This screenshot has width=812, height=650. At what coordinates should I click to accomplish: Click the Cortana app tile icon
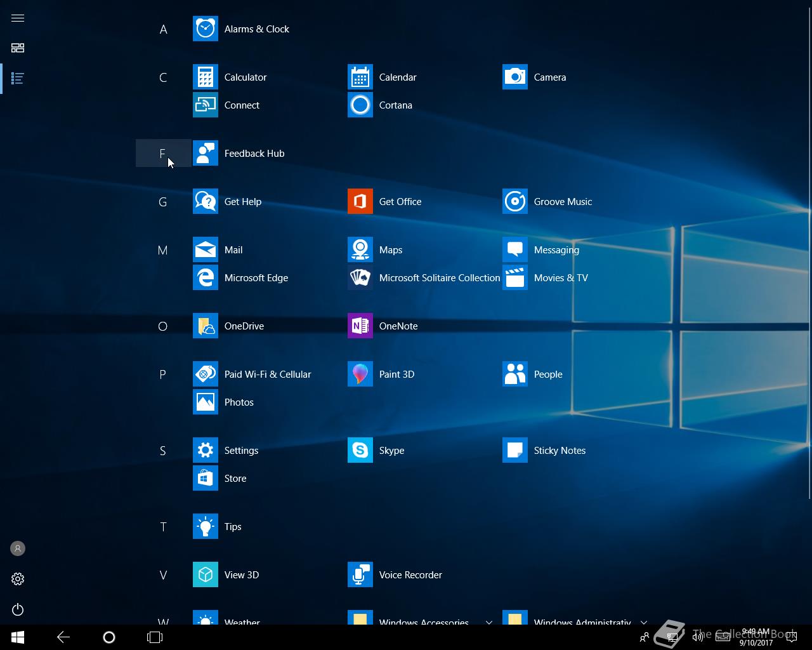click(360, 105)
